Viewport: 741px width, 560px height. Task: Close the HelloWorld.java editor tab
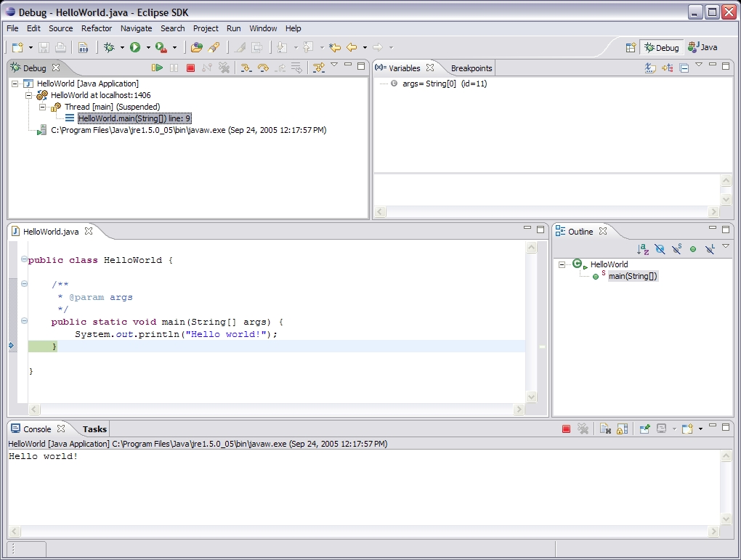(x=89, y=231)
